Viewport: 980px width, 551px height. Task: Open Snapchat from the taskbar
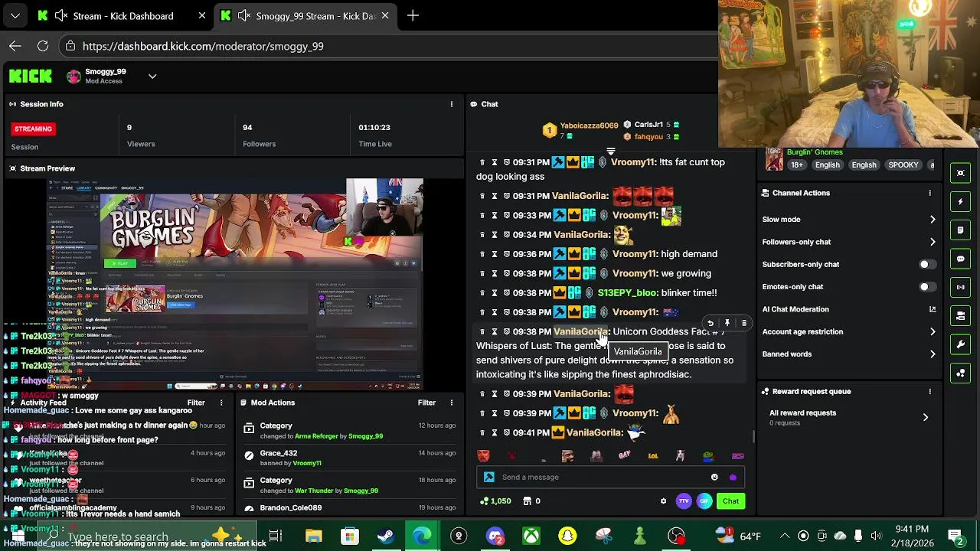[567, 536]
